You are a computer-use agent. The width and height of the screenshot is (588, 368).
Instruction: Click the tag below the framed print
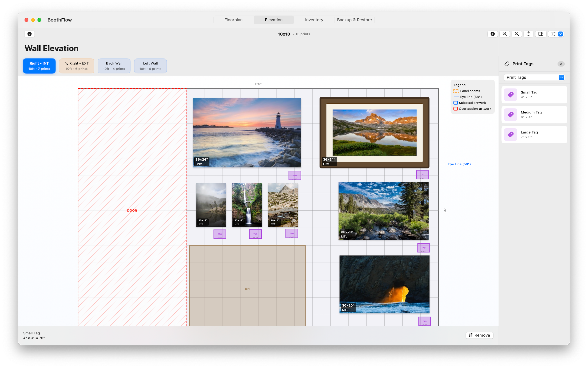click(422, 175)
